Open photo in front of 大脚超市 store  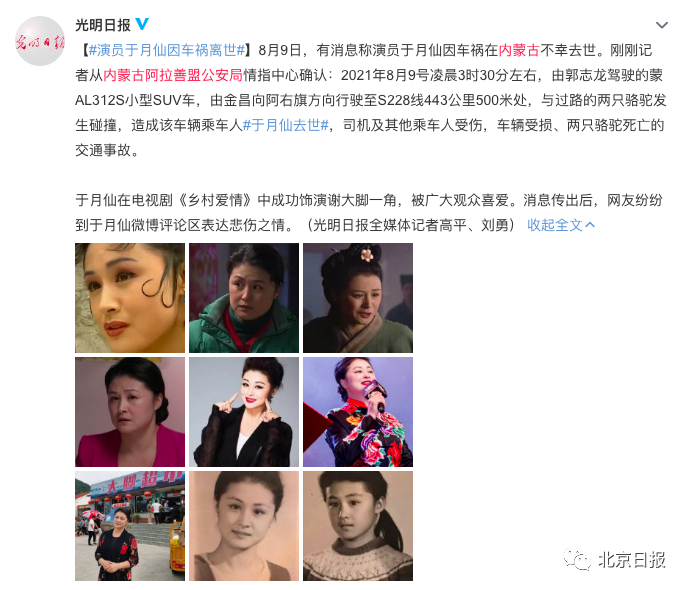coord(130,526)
